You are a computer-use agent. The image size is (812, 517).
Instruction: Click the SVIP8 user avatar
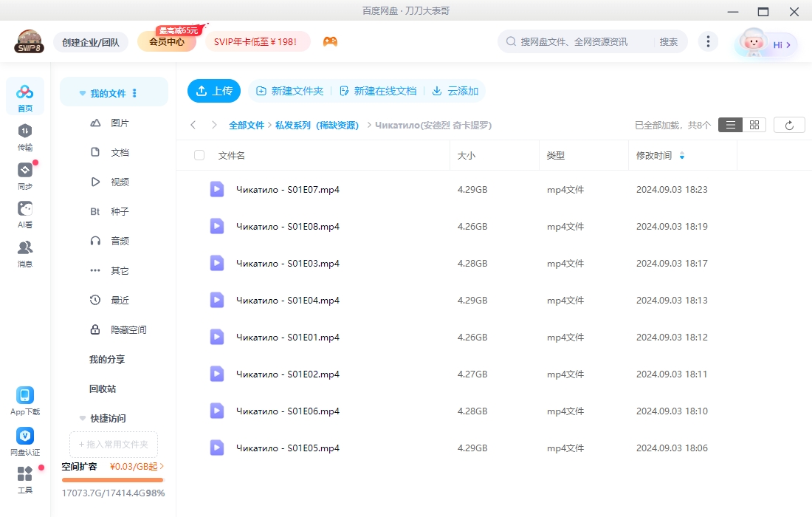click(29, 42)
